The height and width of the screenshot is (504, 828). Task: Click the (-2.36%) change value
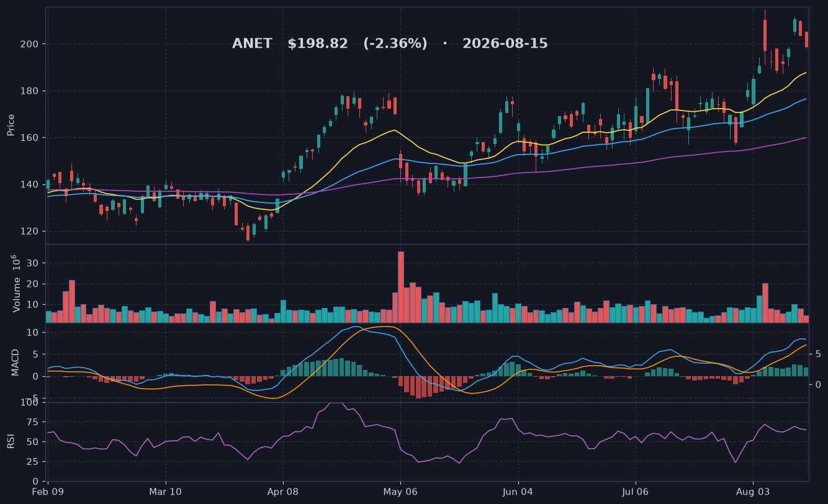click(395, 44)
